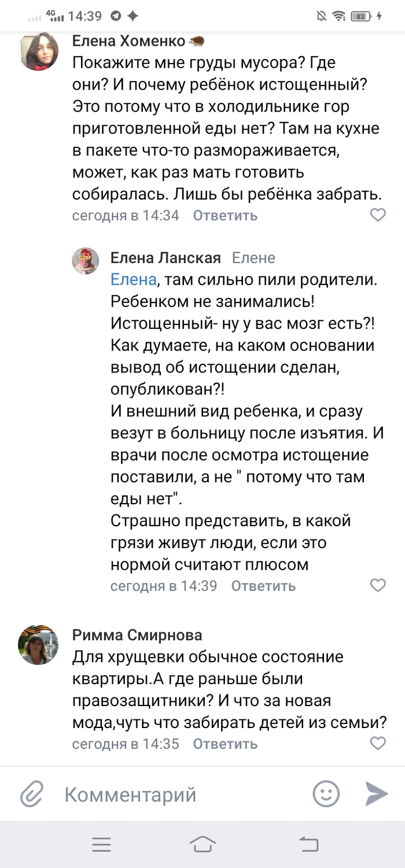This screenshot has height=868, width=405.
Task: Reply to Елена Хоменко's comment
Action: [225, 216]
